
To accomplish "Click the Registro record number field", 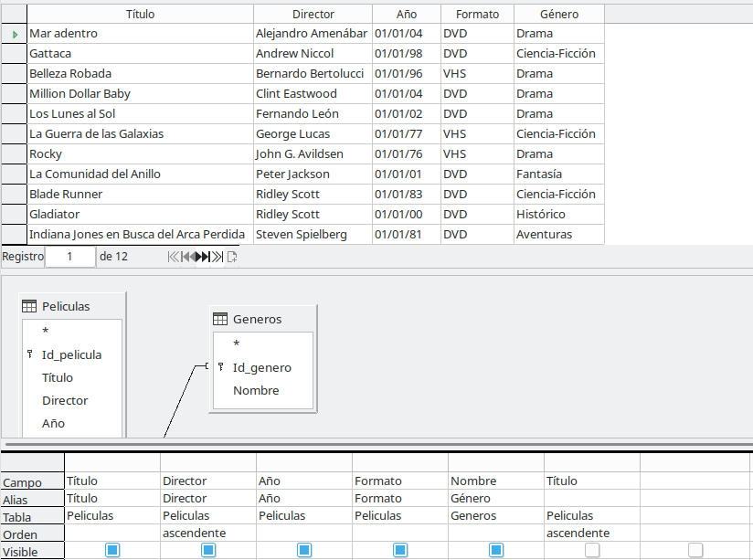I will pyautogui.click(x=69, y=257).
